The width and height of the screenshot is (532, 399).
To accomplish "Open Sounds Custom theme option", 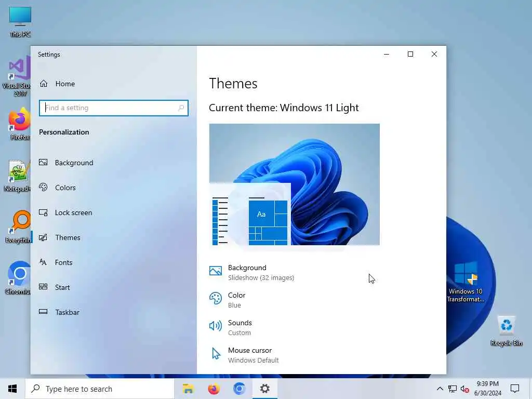I will (x=231, y=327).
